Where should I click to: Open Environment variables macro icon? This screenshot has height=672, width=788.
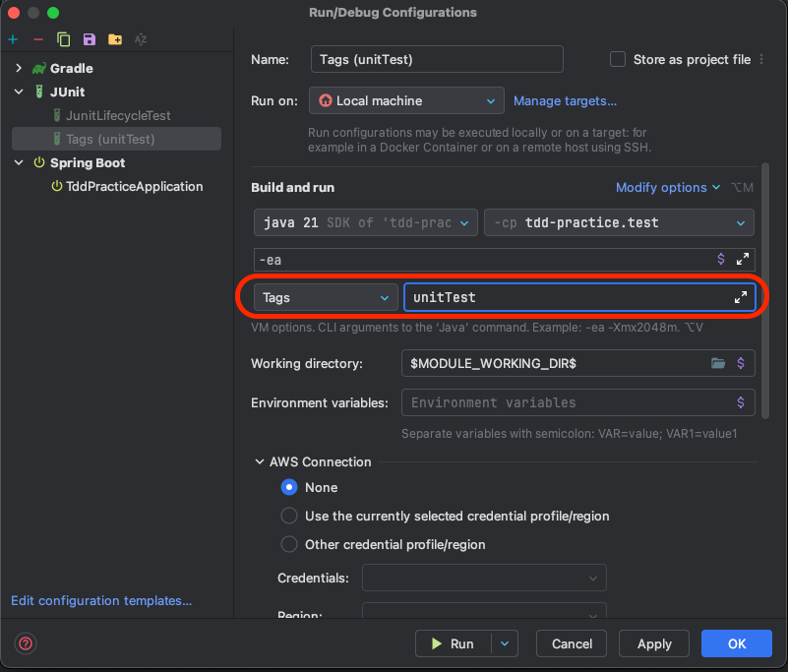(740, 402)
